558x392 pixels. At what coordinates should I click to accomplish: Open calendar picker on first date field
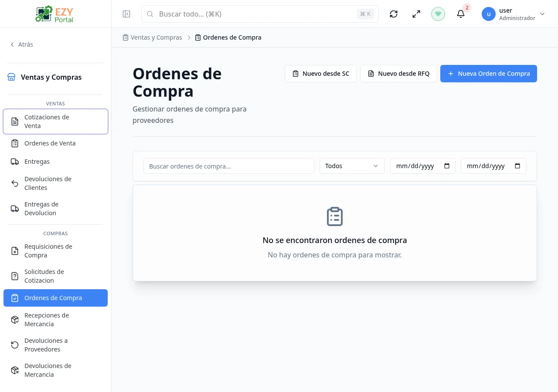click(x=446, y=166)
